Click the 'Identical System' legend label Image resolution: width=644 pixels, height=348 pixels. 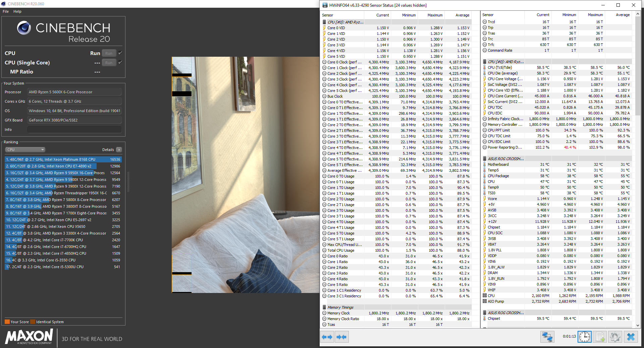(x=50, y=322)
